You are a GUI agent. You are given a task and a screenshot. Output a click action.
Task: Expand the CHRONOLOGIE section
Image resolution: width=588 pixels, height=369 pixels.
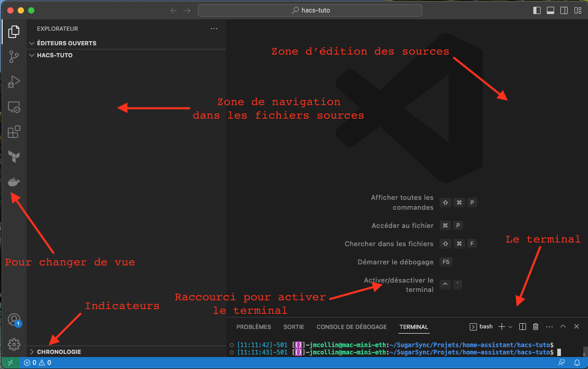[x=127, y=352]
